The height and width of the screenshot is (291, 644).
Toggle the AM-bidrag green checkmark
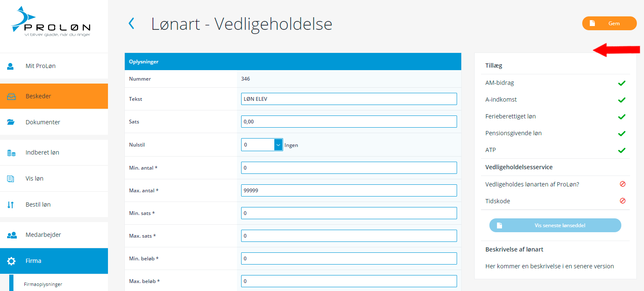tap(622, 83)
